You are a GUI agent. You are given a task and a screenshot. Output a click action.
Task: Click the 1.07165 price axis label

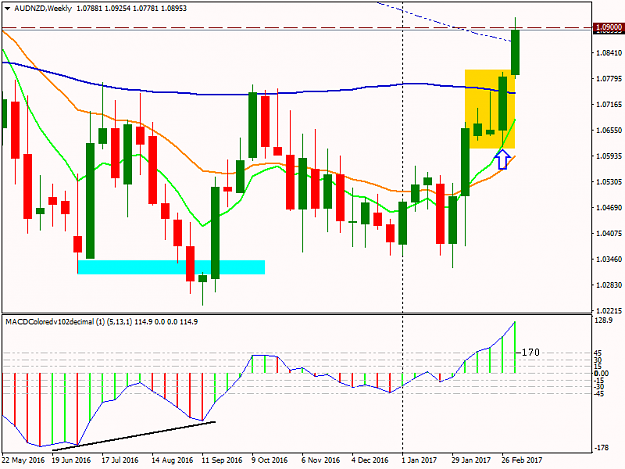point(609,105)
